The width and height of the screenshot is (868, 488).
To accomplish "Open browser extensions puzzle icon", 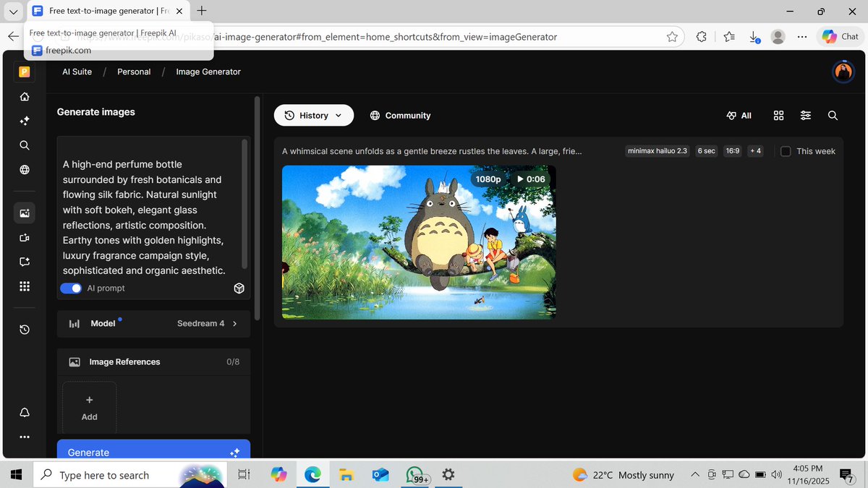I will click(x=701, y=37).
